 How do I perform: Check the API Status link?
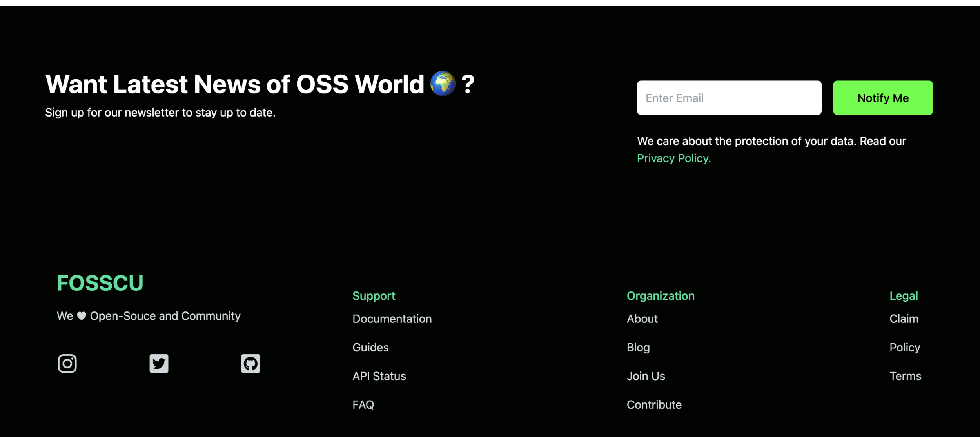[x=379, y=376]
